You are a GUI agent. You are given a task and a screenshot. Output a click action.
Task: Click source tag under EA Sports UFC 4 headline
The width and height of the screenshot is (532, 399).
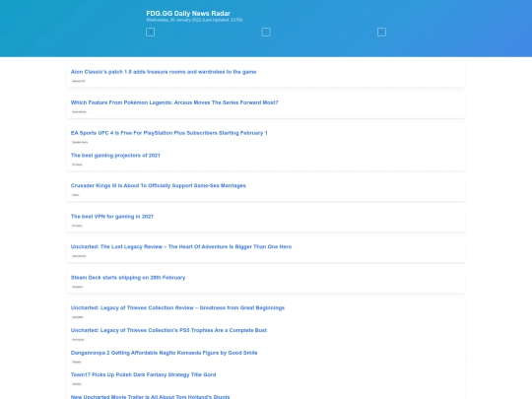[x=80, y=142]
